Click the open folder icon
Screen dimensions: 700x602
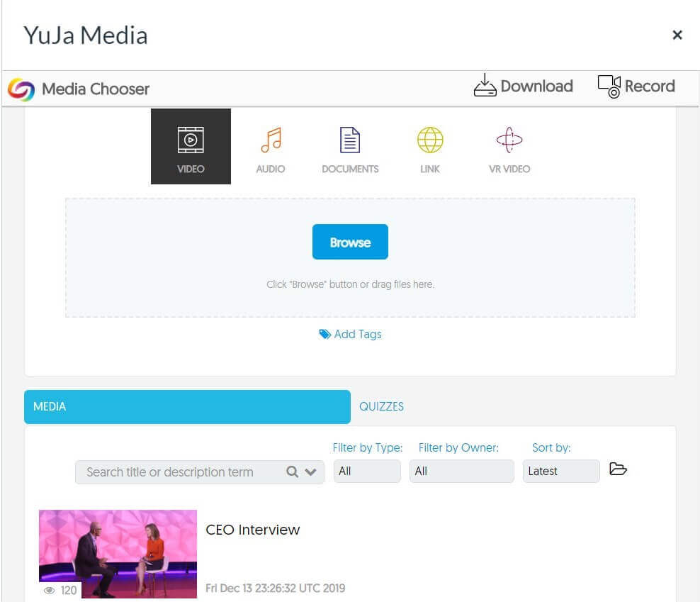618,469
